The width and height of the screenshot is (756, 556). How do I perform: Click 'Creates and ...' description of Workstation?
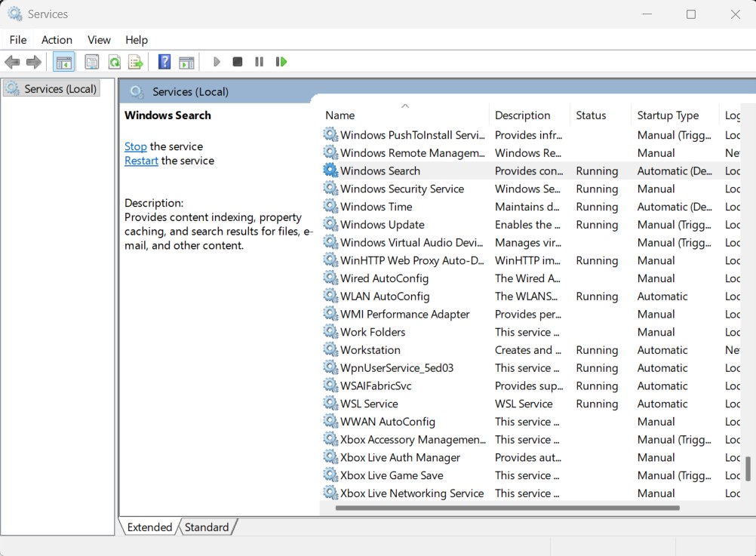click(528, 349)
